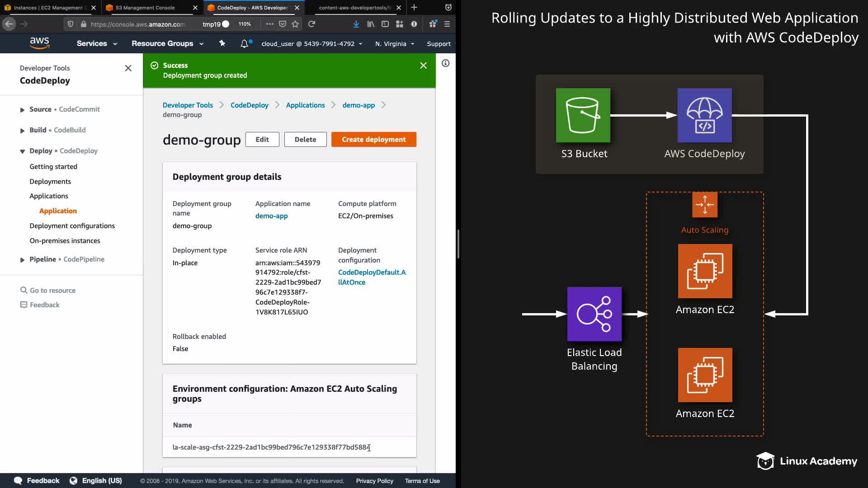The height and width of the screenshot is (488, 868).
Task: Switch to the S3 Management Console tab
Action: pyautogui.click(x=145, y=8)
